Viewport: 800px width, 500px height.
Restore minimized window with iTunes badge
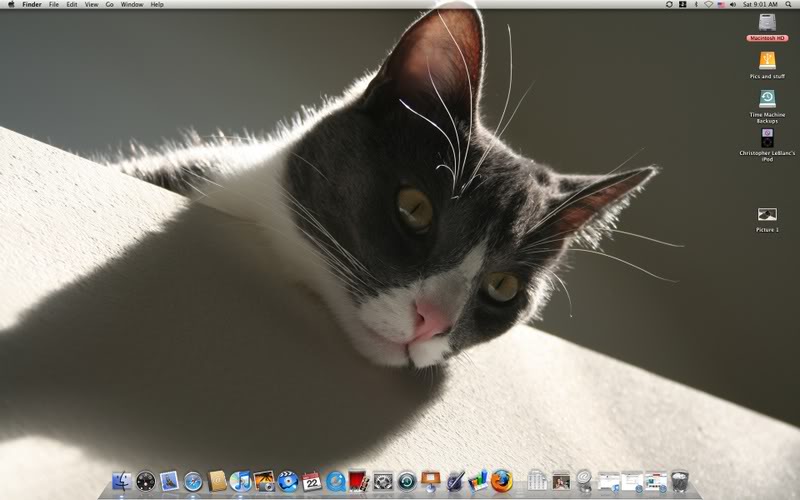[609, 482]
